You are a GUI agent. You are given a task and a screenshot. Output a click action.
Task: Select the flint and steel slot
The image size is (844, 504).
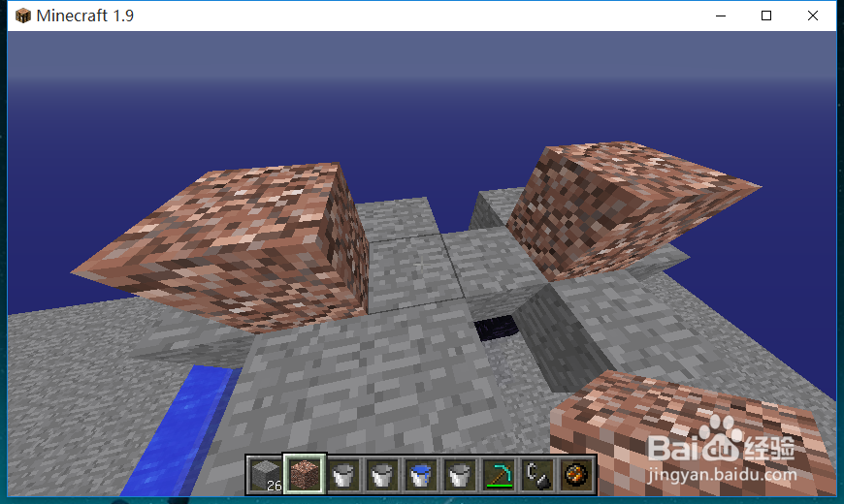536,475
